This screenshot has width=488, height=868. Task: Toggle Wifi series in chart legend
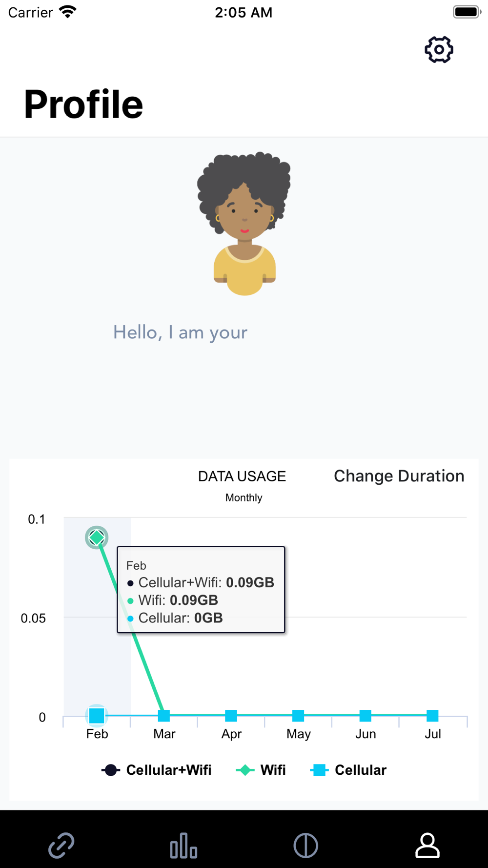(261, 770)
